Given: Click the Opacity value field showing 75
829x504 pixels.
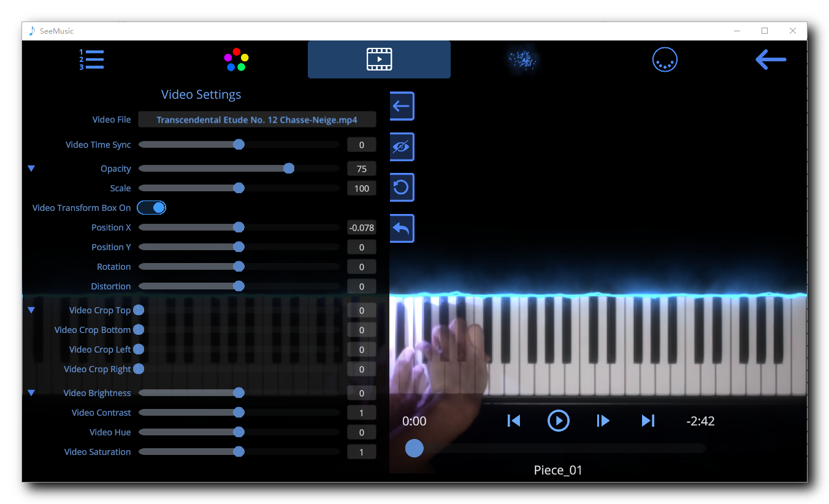Looking at the screenshot, I should pyautogui.click(x=362, y=169).
